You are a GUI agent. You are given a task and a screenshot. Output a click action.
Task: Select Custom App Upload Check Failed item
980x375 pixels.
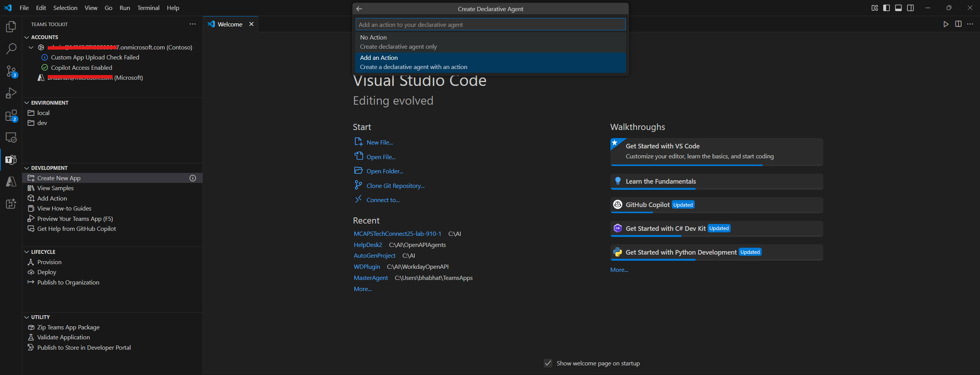pyautogui.click(x=95, y=57)
